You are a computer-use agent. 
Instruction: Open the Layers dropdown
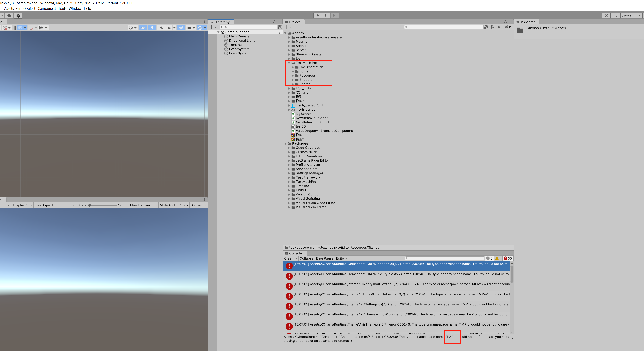click(x=631, y=16)
